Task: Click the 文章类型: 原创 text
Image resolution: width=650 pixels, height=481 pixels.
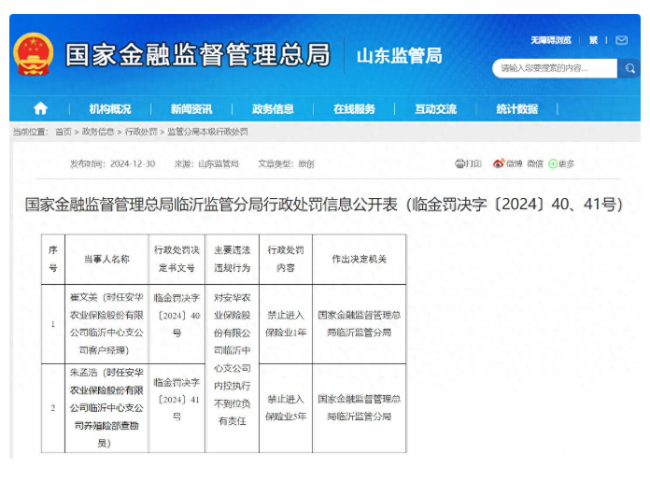Action: 286,164
